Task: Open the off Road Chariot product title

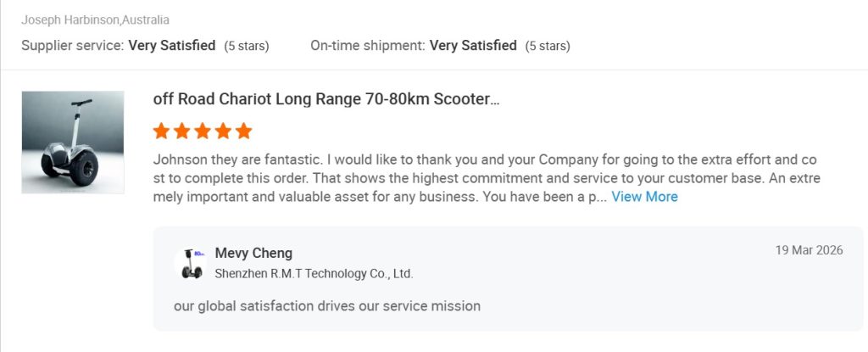Action: pos(326,99)
